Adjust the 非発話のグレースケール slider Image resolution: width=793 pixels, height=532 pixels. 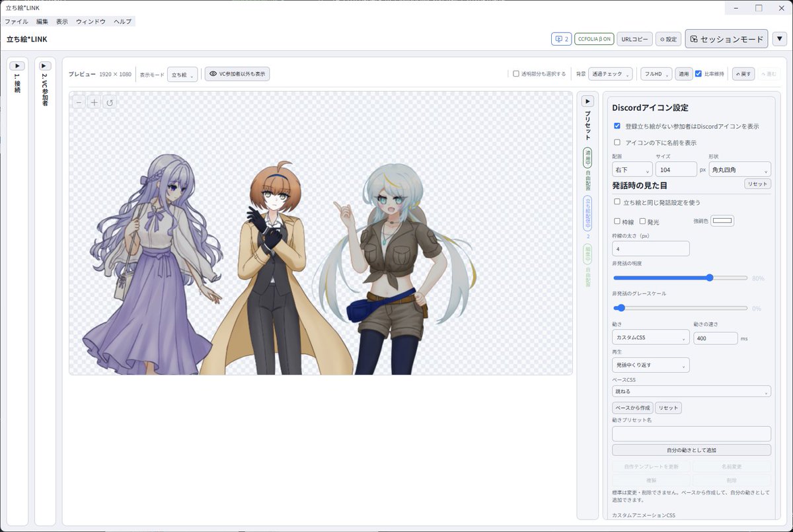[x=681, y=308]
